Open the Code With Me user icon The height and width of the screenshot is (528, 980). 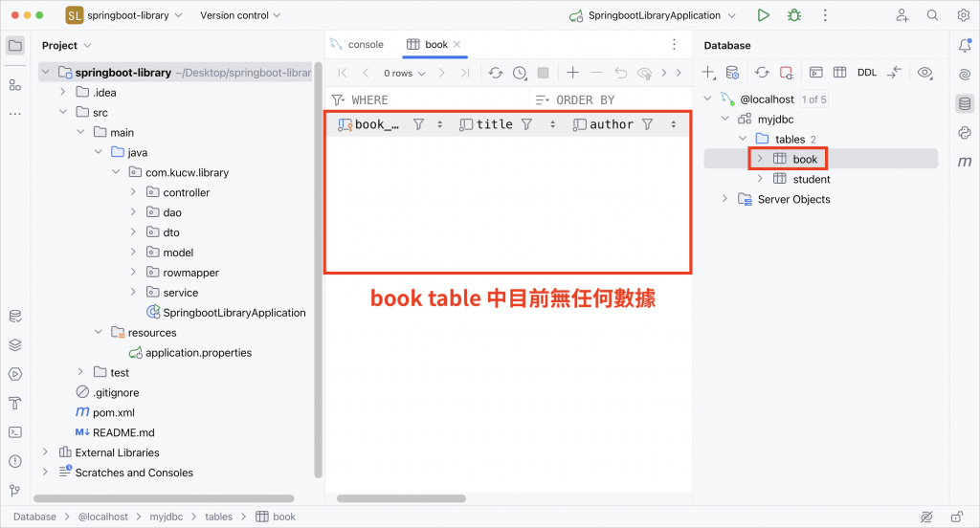point(902,15)
